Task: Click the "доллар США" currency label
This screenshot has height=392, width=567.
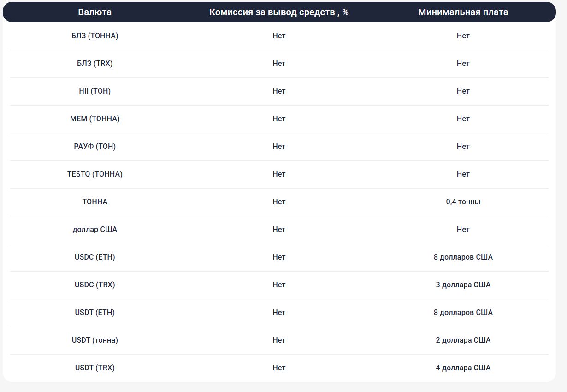Action: 94,230
